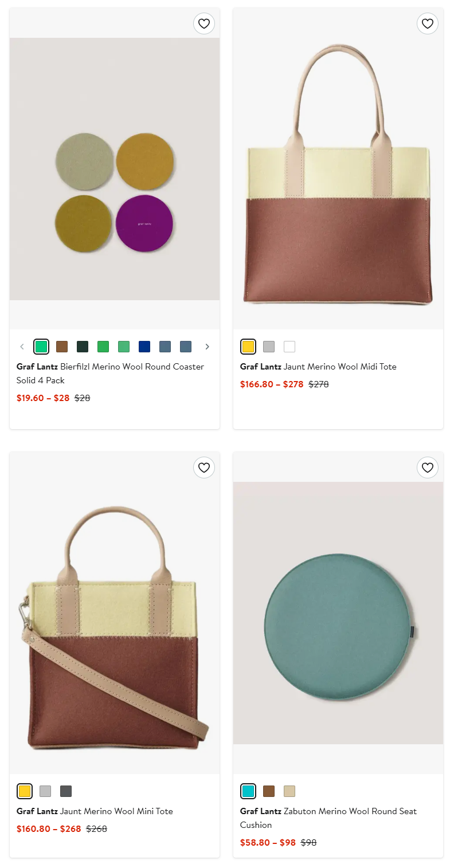This screenshot has width=454, height=868.
Task: Show previous coaster colors with left chevron
Action: click(22, 347)
